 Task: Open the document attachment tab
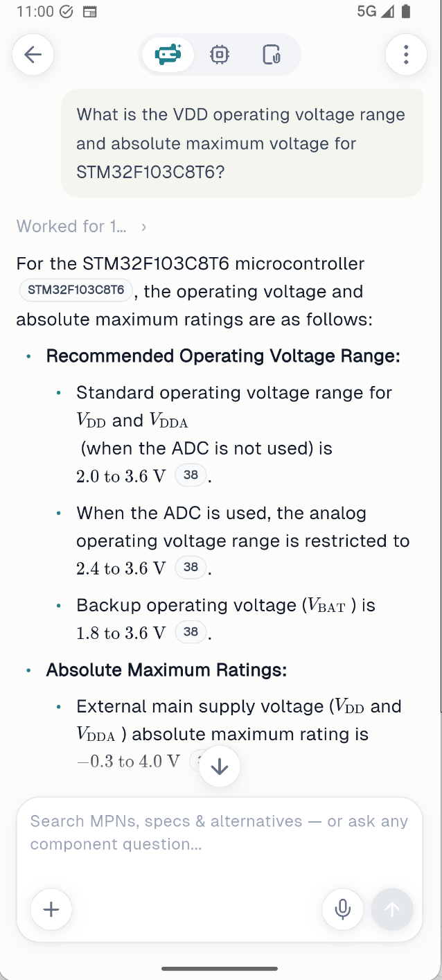[272, 54]
